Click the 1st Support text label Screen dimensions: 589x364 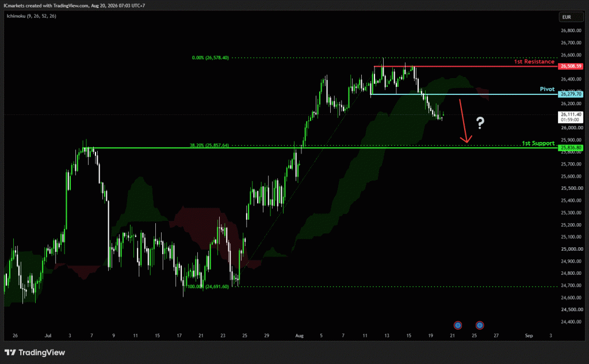[538, 143]
